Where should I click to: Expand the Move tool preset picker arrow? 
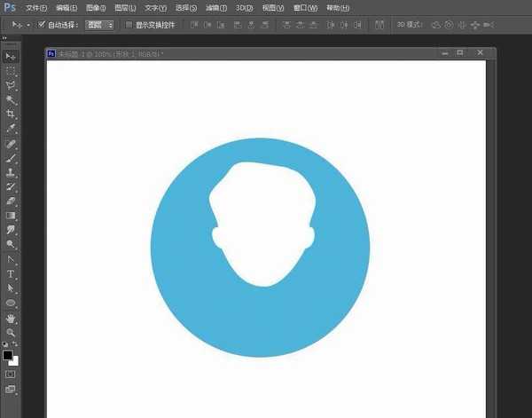pyautogui.click(x=28, y=25)
